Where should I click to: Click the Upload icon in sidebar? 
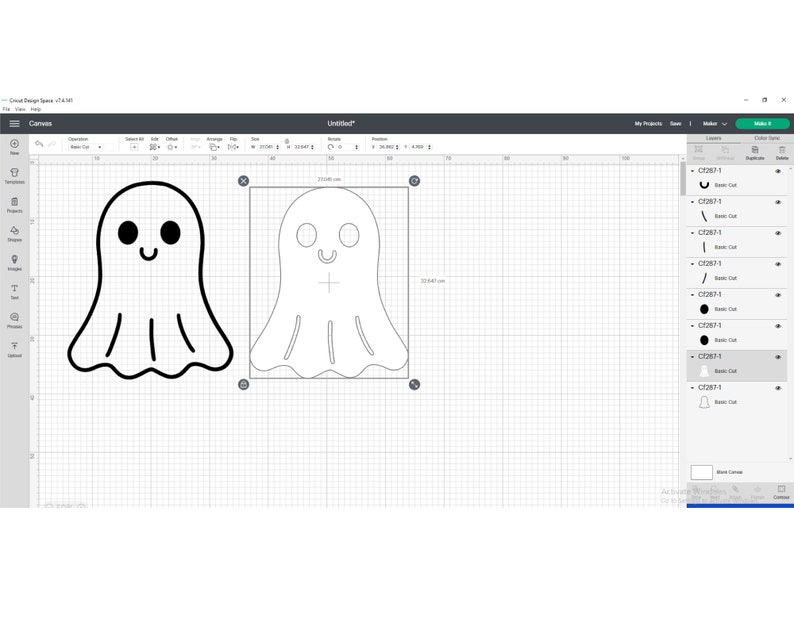click(x=14, y=349)
